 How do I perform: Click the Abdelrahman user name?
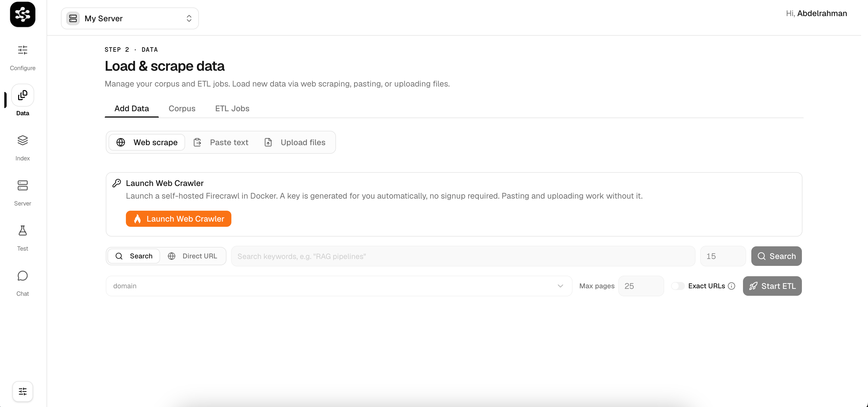(822, 14)
